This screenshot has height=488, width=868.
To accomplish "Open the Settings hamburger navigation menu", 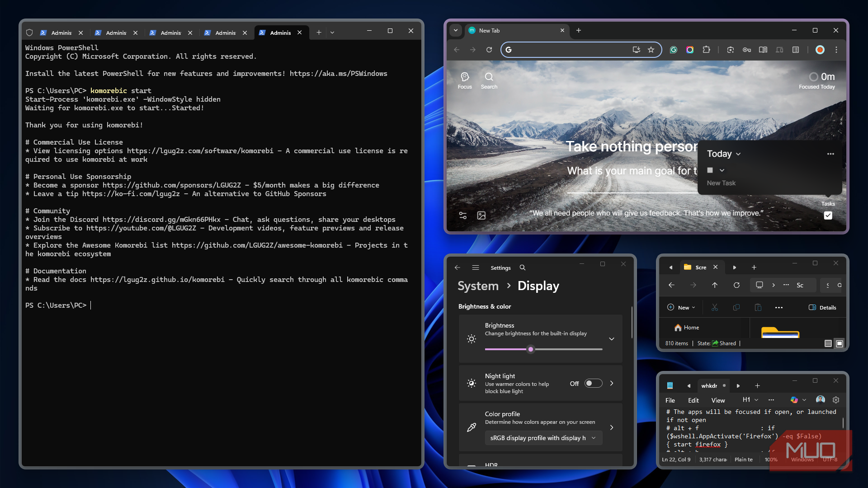I will click(x=476, y=267).
